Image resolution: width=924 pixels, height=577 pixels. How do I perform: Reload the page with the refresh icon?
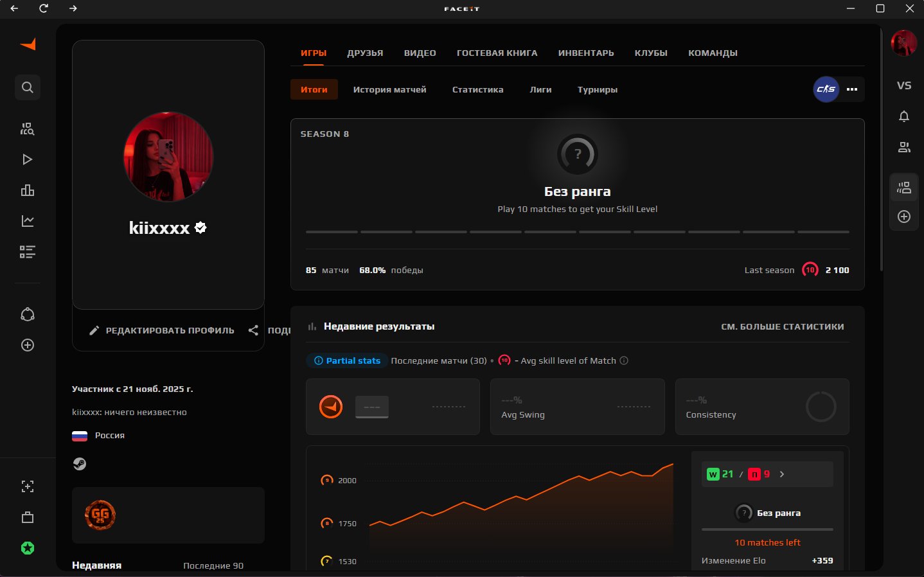[44, 8]
